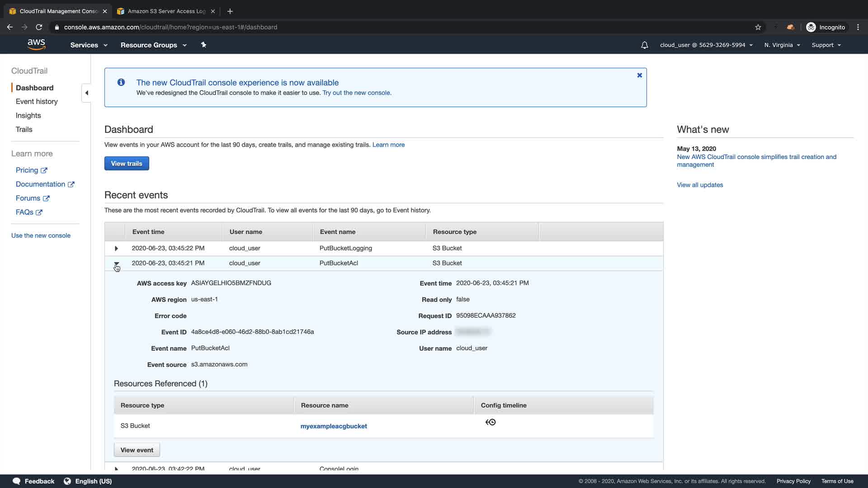Screen dimensions: 868x488
Task: Collapse the CloudTrail side navigation arrow
Action: [x=86, y=93]
